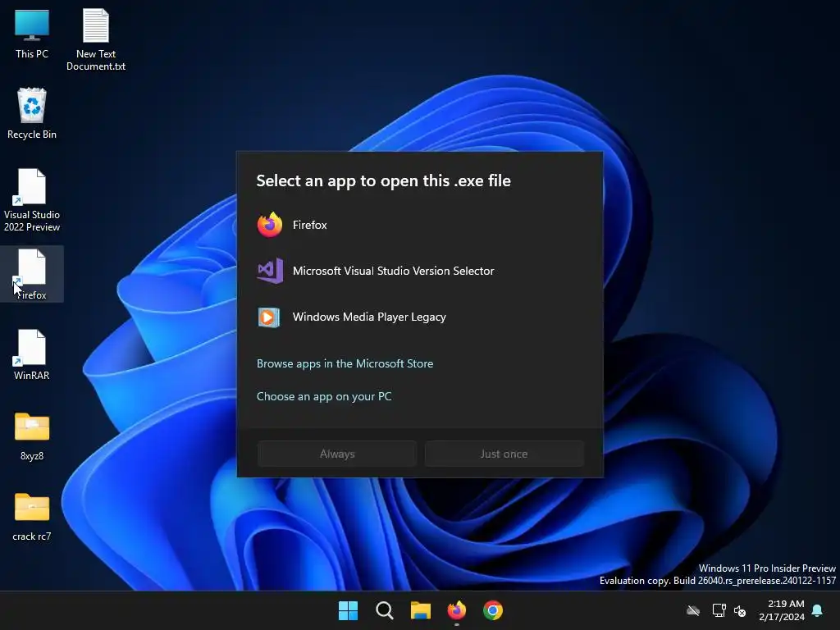The width and height of the screenshot is (840, 630).
Task: Click the Always button
Action: 337,454
